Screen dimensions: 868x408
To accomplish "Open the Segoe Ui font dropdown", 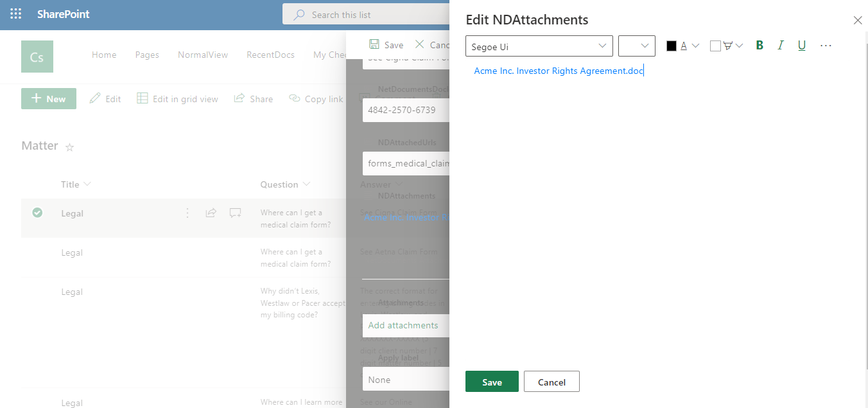I will pos(539,46).
